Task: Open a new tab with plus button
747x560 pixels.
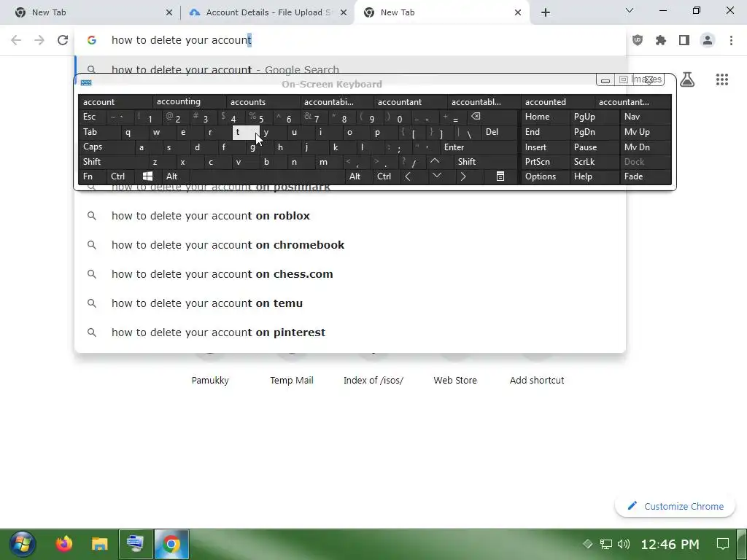Action: [x=546, y=12]
